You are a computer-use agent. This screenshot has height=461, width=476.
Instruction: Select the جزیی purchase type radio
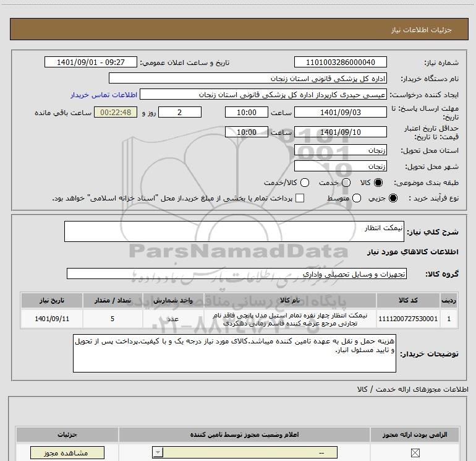(x=393, y=199)
